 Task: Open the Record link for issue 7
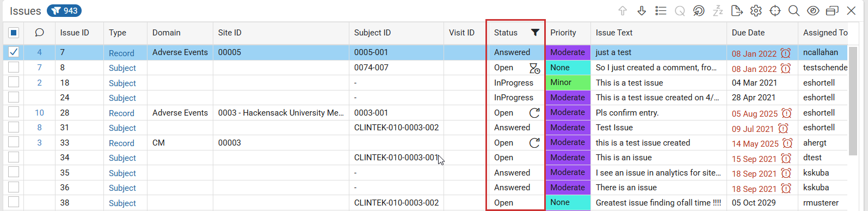click(x=121, y=53)
